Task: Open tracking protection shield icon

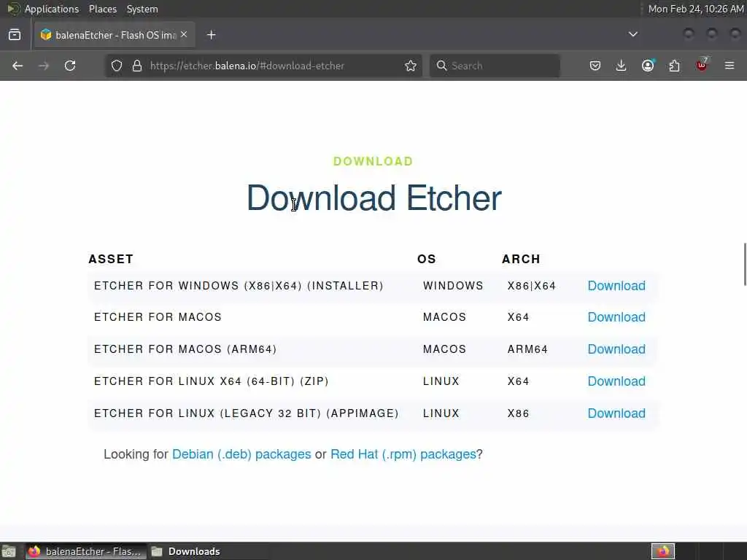Action: (117, 66)
